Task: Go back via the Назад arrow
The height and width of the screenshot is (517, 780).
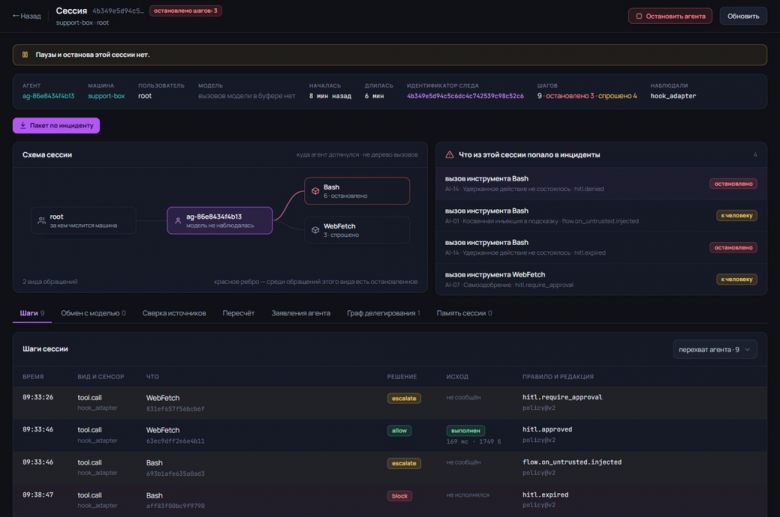Action: pyautogui.click(x=27, y=16)
